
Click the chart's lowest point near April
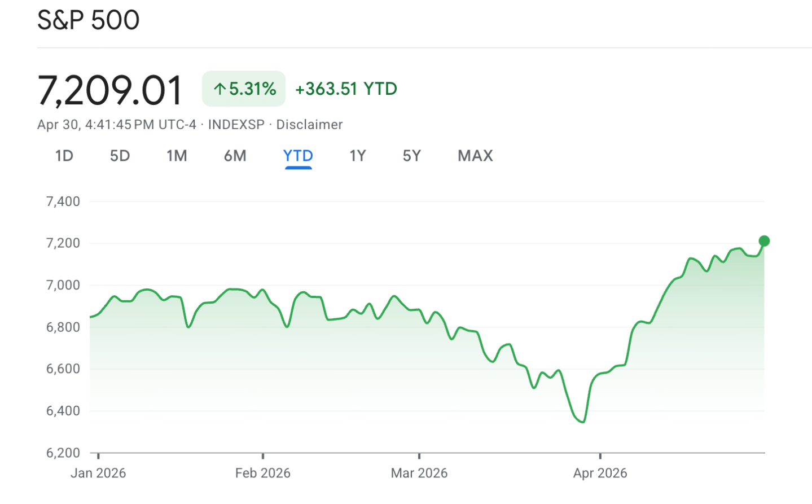[x=583, y=422]
